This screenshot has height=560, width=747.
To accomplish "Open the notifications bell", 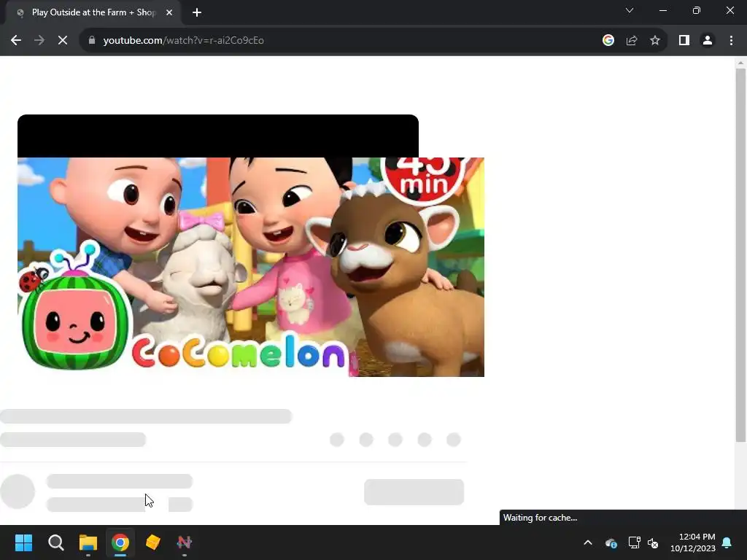I will click(x=727, y=542).
